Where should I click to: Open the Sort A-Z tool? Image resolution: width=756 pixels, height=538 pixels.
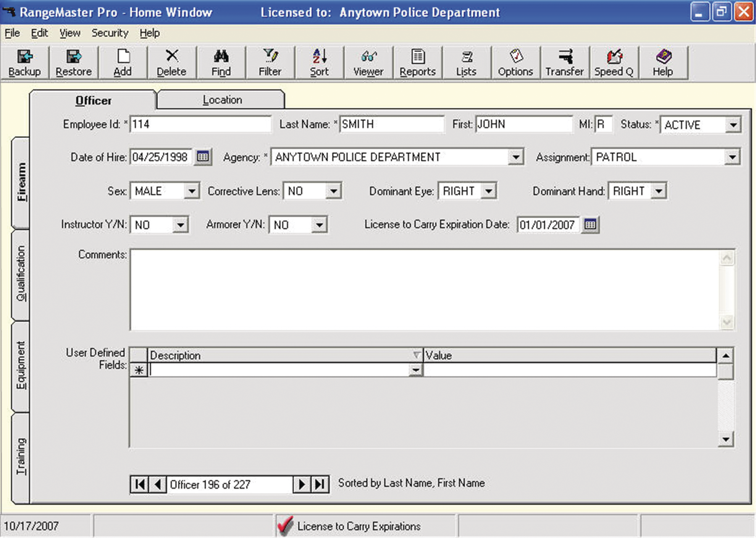(x=319, y=63)
